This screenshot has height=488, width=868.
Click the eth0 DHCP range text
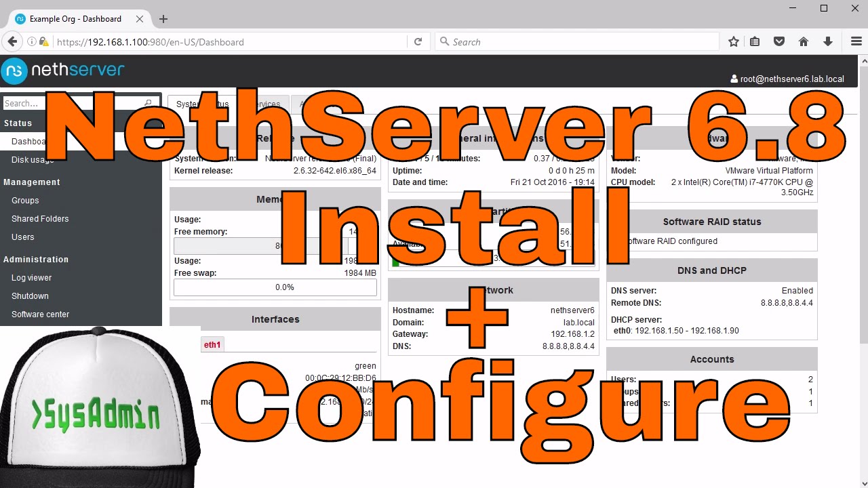click(x=676, y=331)
